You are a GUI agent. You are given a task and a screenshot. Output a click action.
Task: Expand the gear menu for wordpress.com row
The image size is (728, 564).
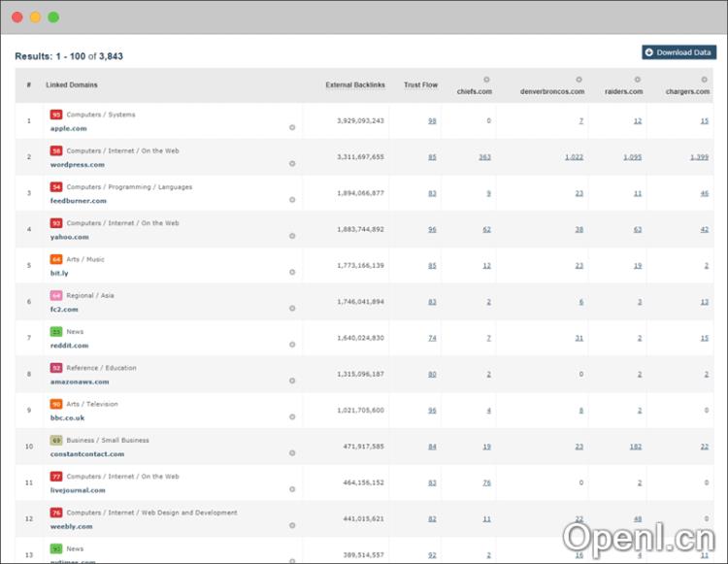(x=292, y=163)
